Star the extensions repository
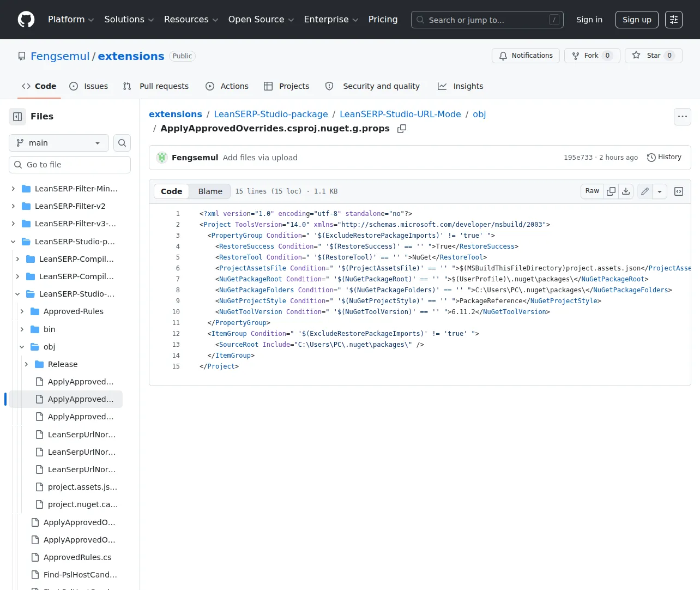The image size is (700, 590). (x=653, y=56)
